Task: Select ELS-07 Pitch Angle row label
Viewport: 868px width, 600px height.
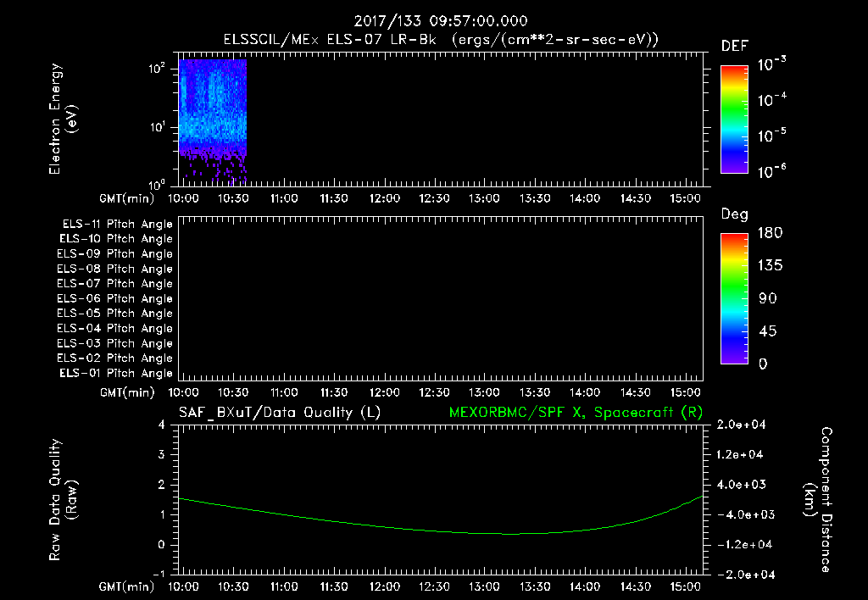Action: click(114, 283)
